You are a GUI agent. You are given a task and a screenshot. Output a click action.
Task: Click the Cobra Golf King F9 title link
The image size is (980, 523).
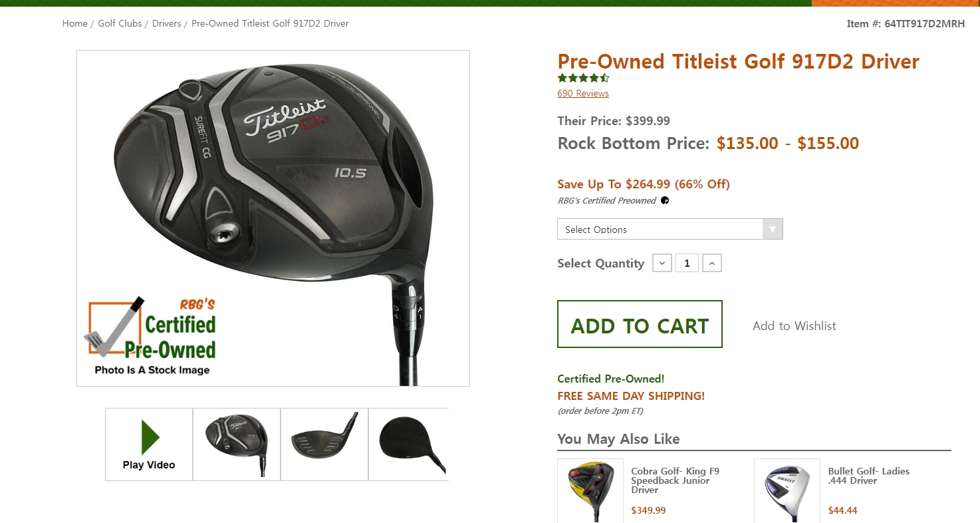[675, 480]
